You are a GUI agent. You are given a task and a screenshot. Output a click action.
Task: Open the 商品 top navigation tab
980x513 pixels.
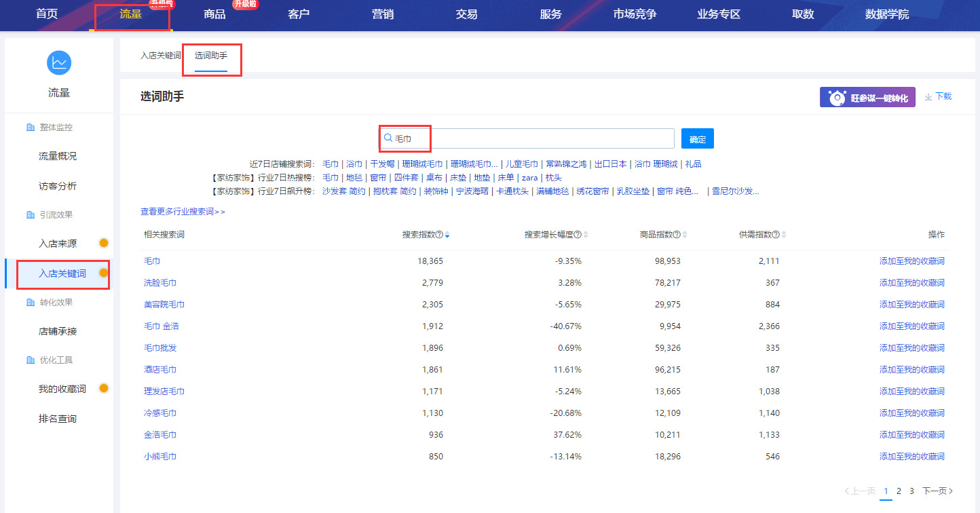coord(214,14)
